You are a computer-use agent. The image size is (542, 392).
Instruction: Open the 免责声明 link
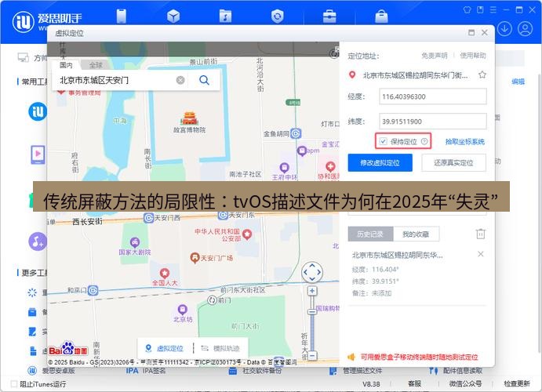(x=435, y=55)
